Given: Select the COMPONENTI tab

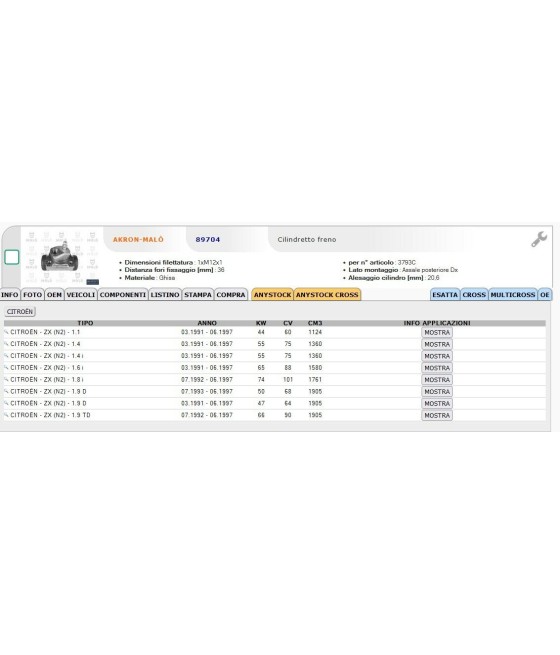Looking at the screenshot, I should click(x=123, y=294).
